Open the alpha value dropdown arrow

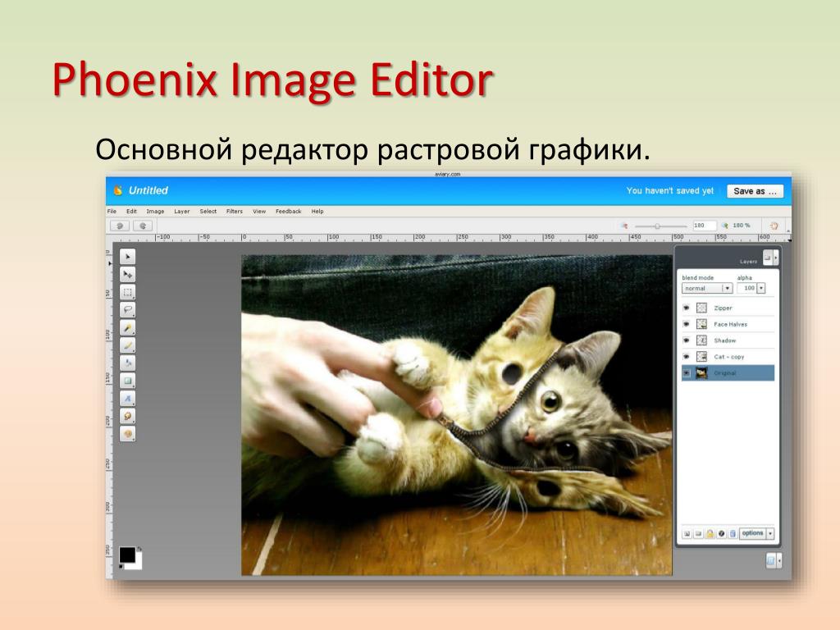760,288
